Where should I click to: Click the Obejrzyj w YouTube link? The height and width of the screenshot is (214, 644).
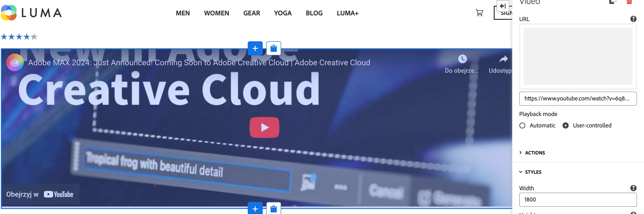40,194
